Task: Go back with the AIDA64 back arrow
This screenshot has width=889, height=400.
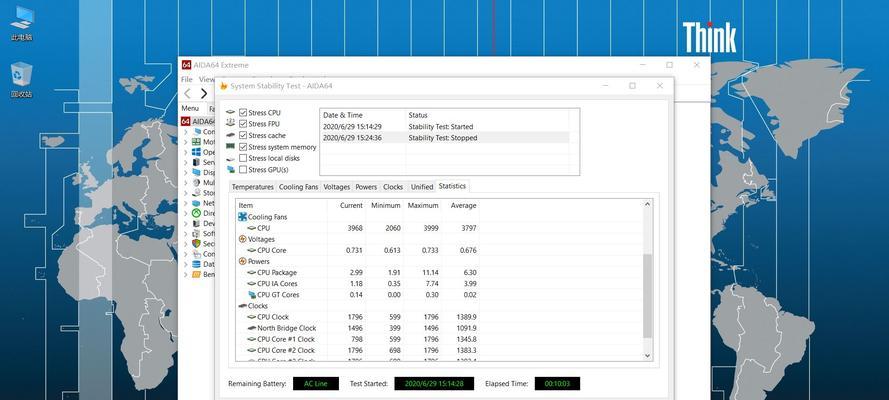Action: 188,93
